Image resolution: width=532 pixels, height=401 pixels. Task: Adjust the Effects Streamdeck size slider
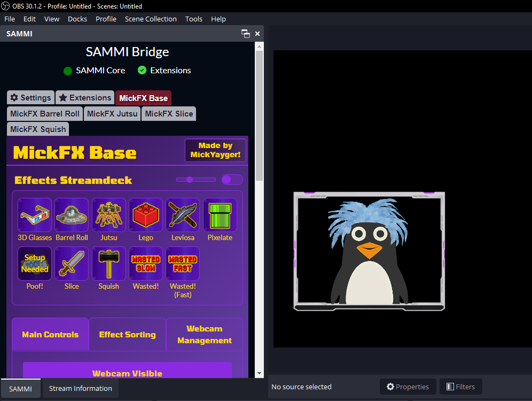coord(196,180)
